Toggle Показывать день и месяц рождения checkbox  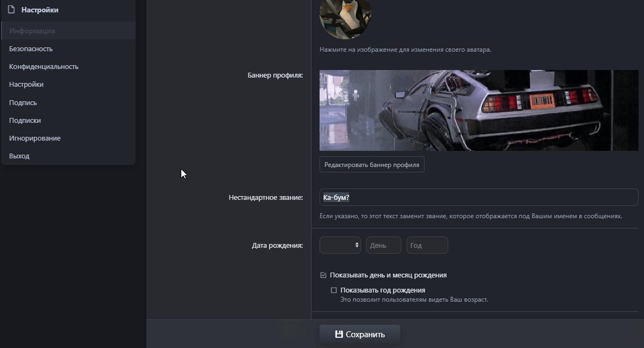pos(323,275)
